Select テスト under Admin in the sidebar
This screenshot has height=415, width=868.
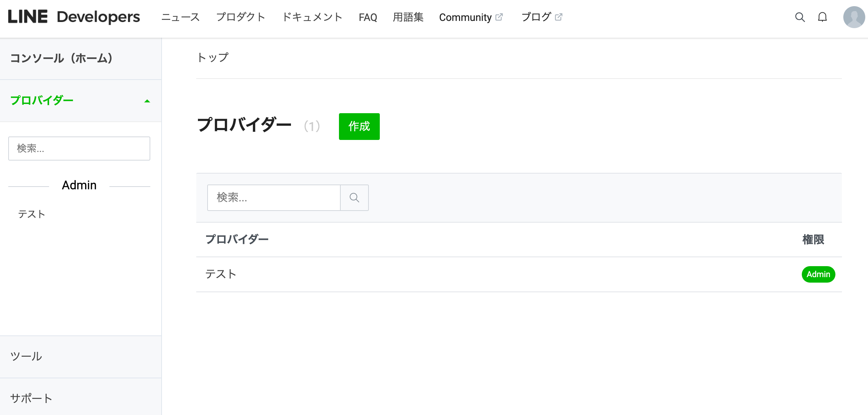pyautogui.click(x=31, y=214)
